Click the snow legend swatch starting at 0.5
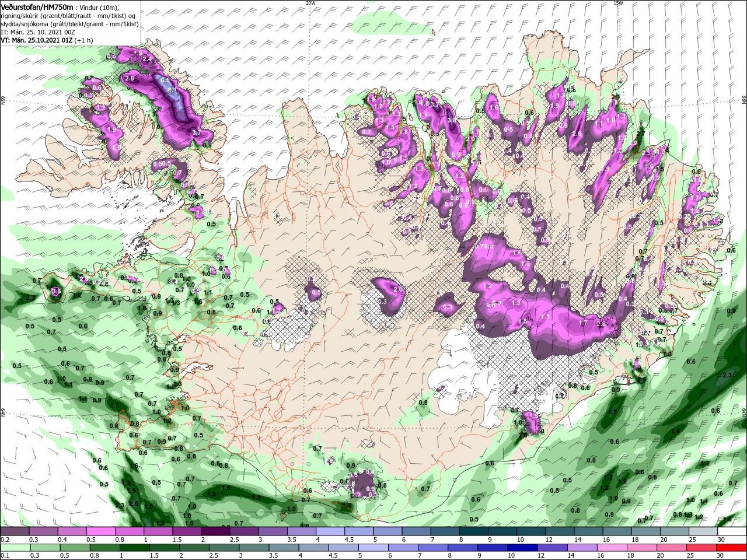Image resolution: width=747 pixels, height=560 pixels. 100,531
